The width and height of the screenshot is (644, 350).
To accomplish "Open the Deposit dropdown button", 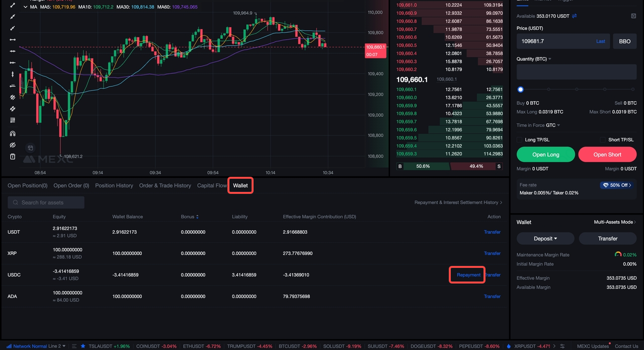I will tap(546, 239).
